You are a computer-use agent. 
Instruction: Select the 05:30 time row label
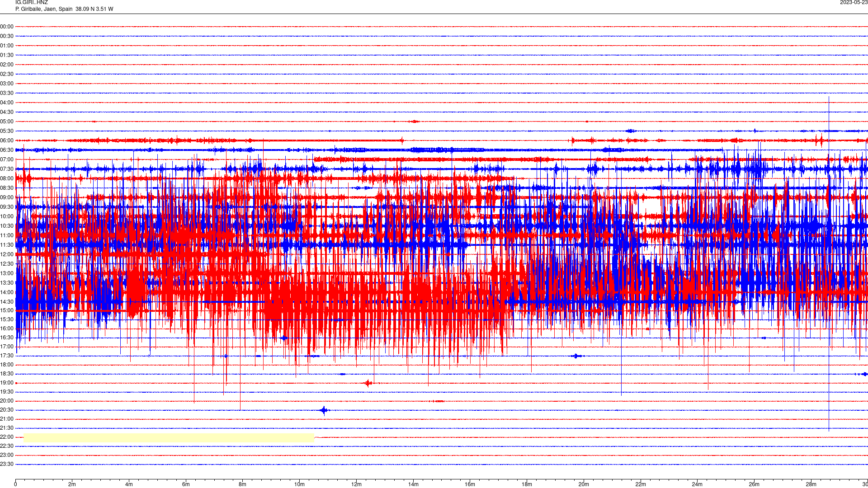pos(7,131)
